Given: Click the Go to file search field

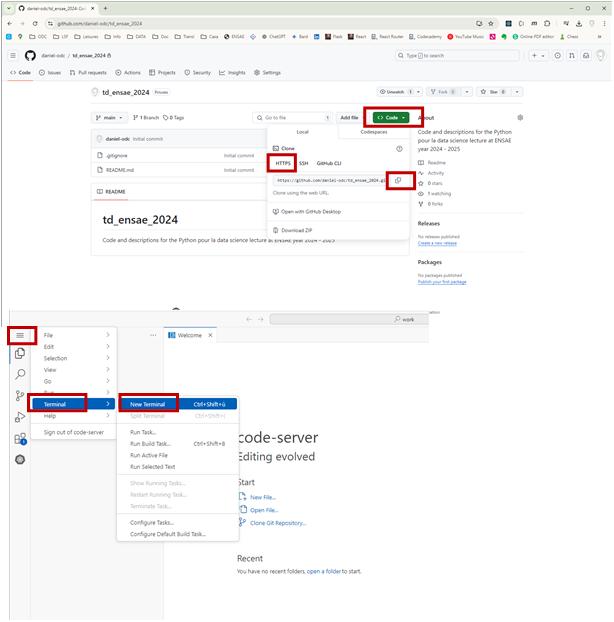Looking at the screenshot, I should click(x=292, y=117).
